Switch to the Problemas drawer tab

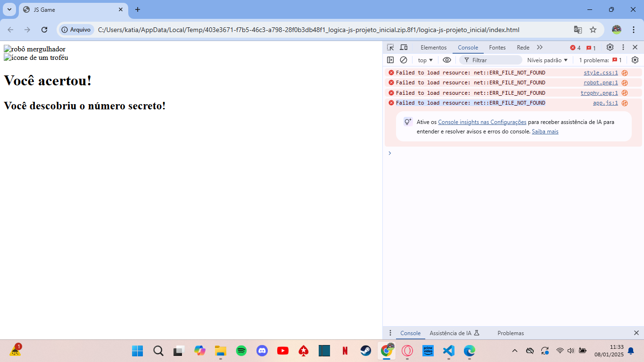511,333
